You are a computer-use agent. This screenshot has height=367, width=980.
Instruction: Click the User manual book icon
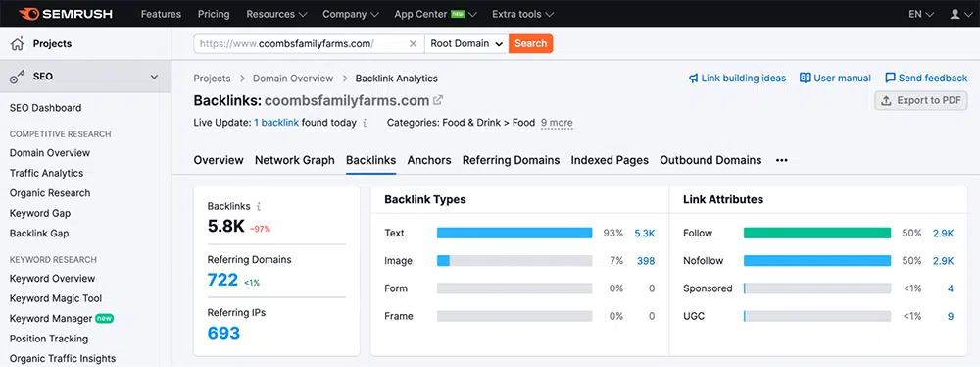click(805, 79)
